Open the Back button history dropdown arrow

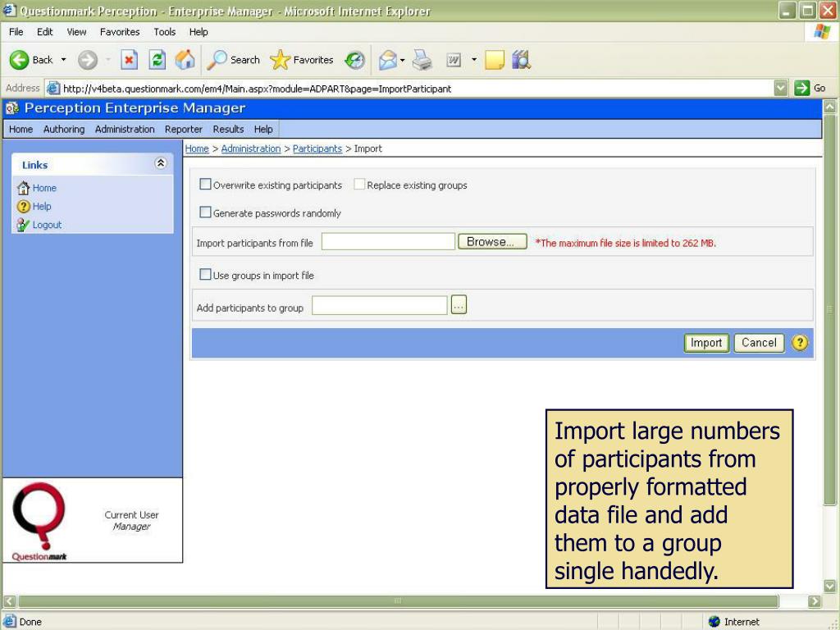click(63, 59)
